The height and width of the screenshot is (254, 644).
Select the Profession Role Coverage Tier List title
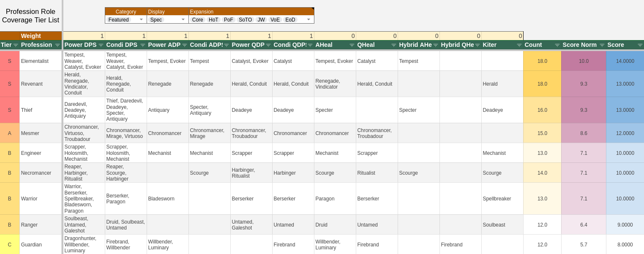tap(31, 16)
